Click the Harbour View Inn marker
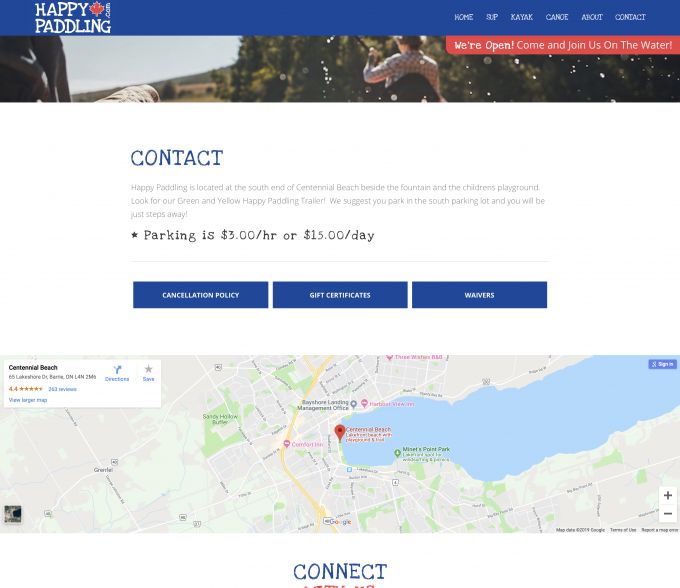The image size is (680, 588). (x=365, y=404)
